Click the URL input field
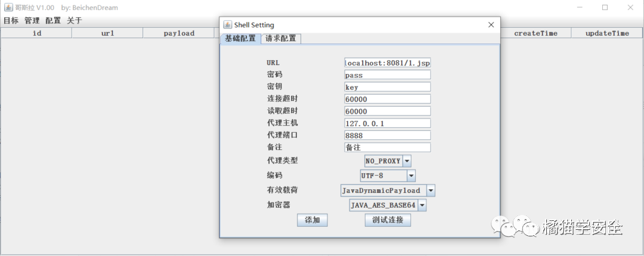This screenshot has height=256, width=644. (388, 63)
